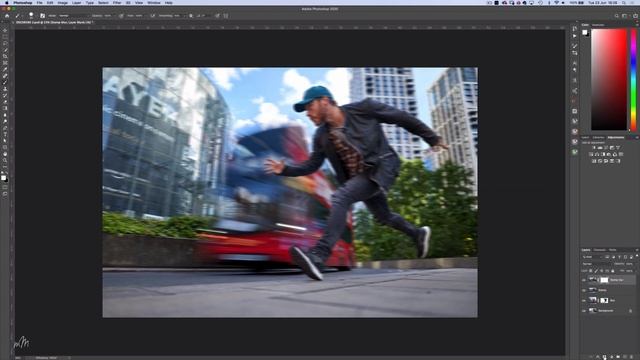The width and height of the screenshot is (640, 360).
Task: Add a layer mask from Layers footer
Action: click(604, 357)
